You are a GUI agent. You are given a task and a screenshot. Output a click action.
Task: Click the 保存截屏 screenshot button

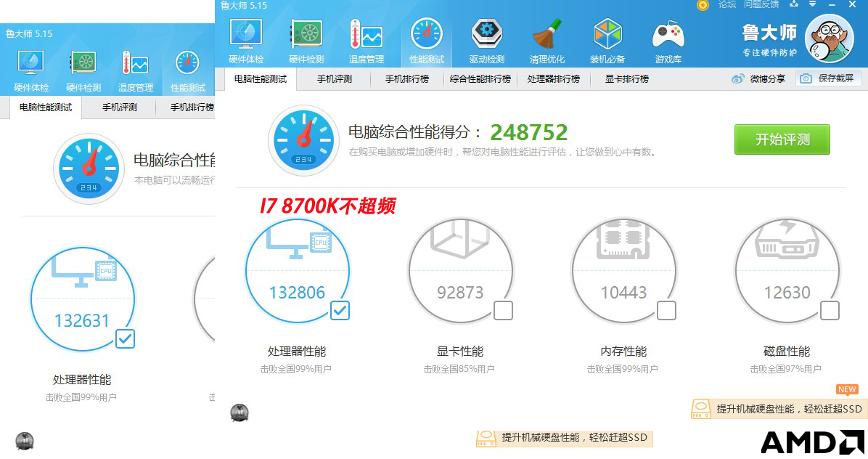pyautogui.click(x=829, y=78)
